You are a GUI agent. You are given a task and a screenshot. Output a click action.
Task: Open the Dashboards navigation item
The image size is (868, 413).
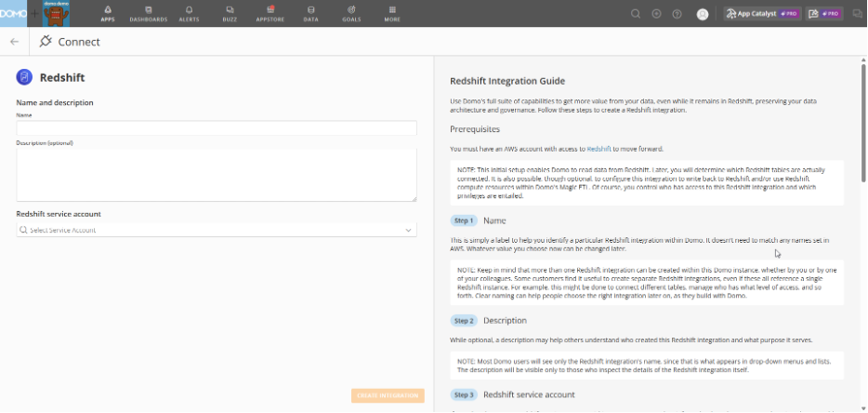click(x=149, y=13)
